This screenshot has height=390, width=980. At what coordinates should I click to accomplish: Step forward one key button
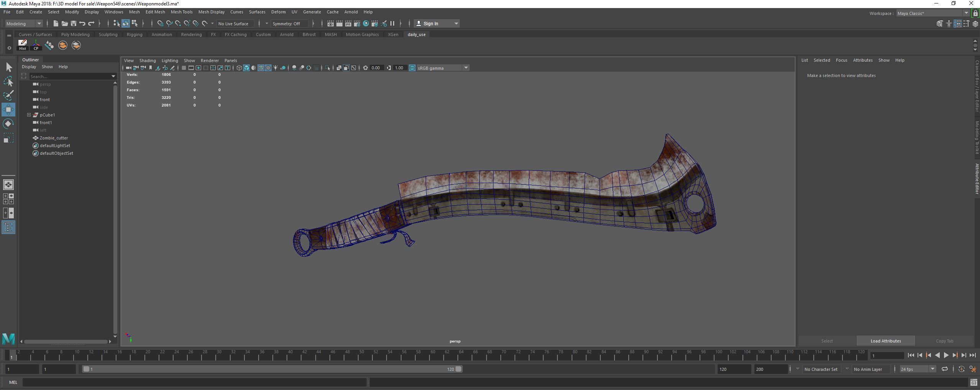click(x=955, y=355)
